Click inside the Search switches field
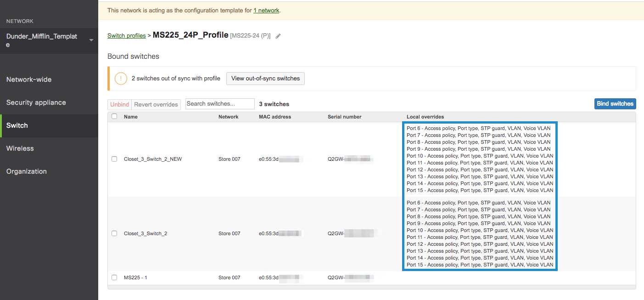This screenshot has height=300, width=644. coord(219,103)
